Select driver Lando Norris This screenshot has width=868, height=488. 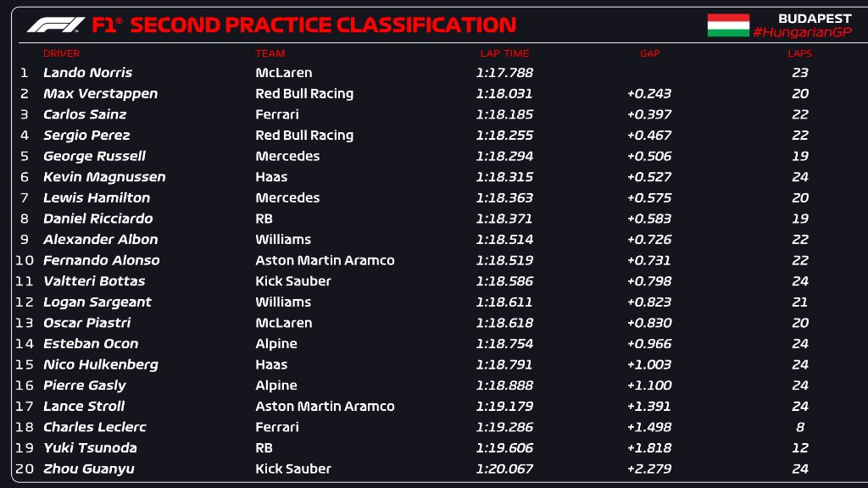point(88,73)
